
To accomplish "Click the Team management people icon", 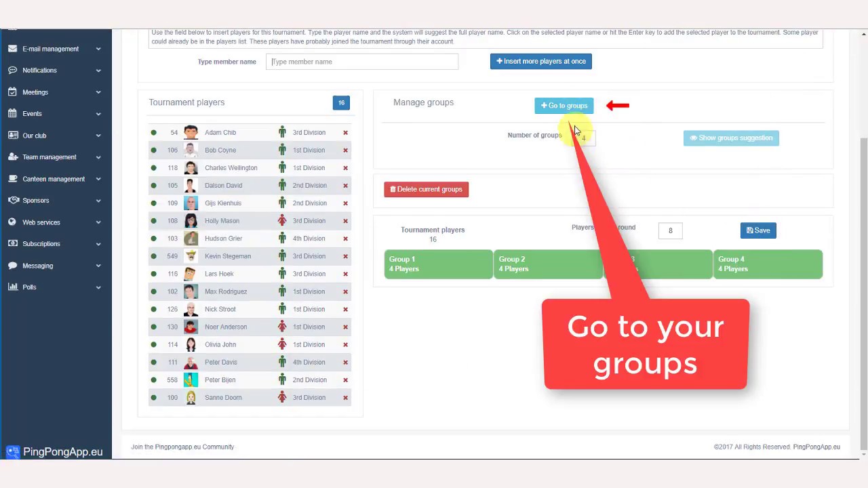I will [x=12, y=157].
